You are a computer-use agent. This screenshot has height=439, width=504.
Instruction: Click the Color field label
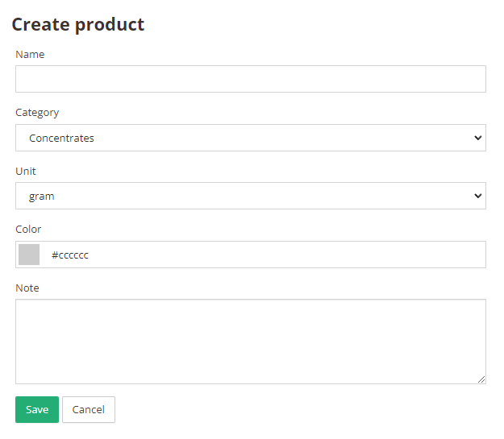[28, 230]
